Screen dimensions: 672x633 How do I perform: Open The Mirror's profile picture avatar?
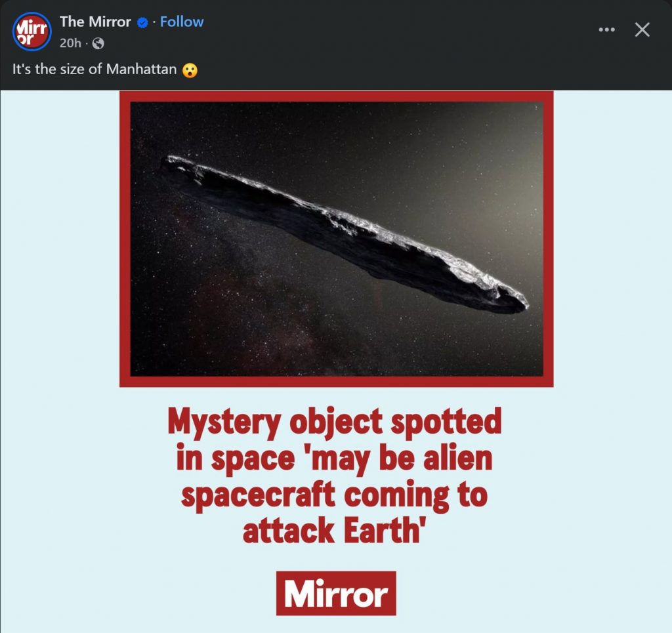coord(31,31)
